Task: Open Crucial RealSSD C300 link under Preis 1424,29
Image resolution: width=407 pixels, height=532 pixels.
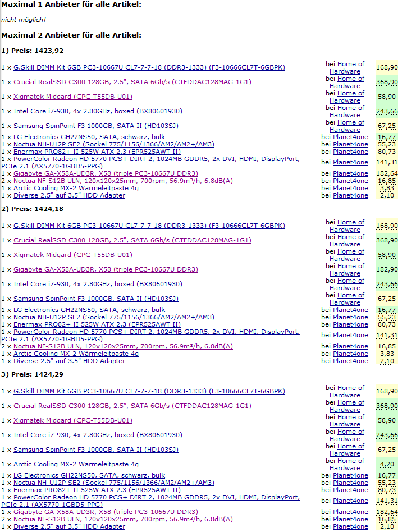Action: point(132,406)
